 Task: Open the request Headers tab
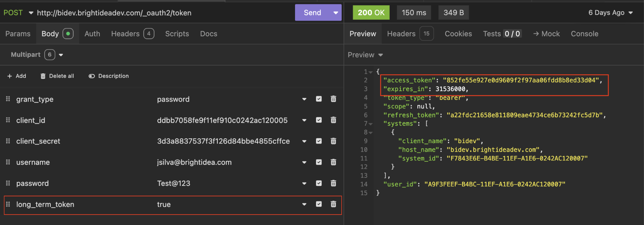coord(132,34)
